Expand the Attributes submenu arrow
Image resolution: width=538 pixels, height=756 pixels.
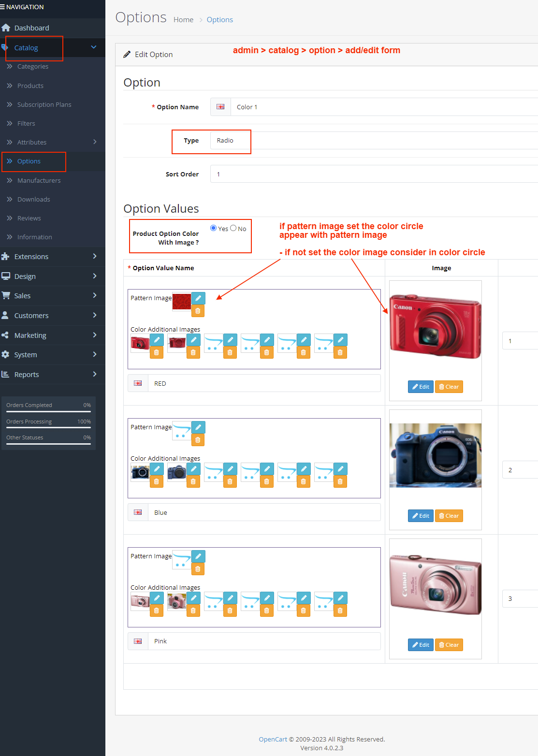95,142
